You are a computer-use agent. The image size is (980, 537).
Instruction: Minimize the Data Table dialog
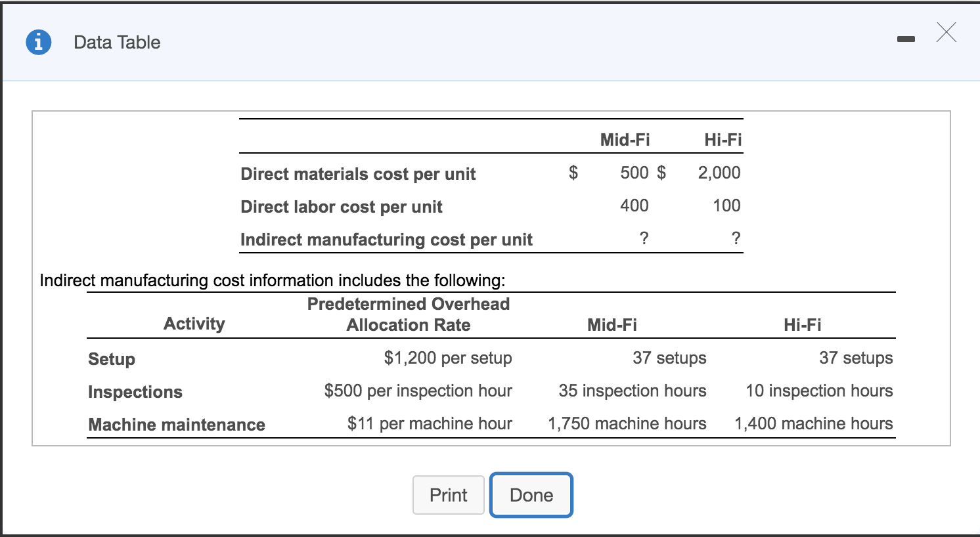[906, 40]
